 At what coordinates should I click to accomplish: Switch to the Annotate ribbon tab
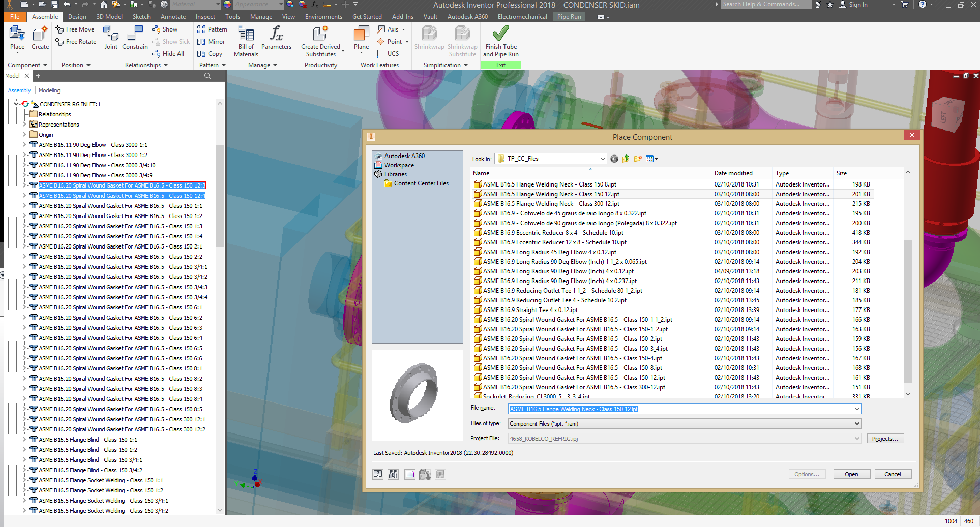point(173,16)
